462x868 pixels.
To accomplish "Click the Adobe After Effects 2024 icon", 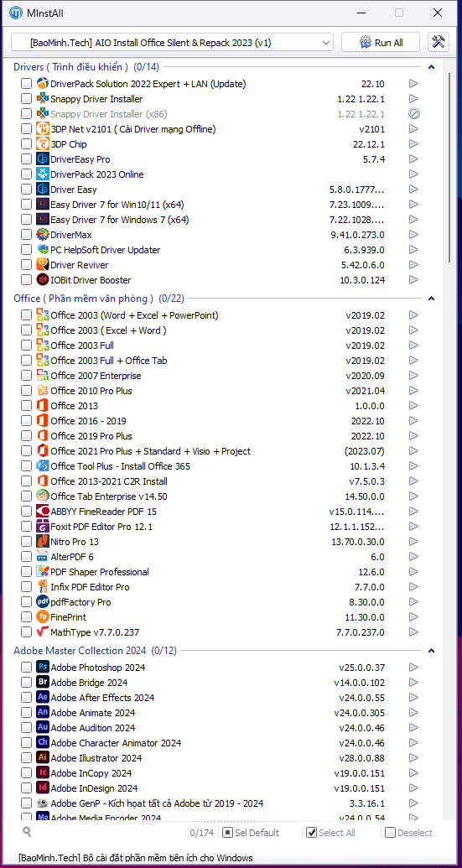I will point(43,698).
